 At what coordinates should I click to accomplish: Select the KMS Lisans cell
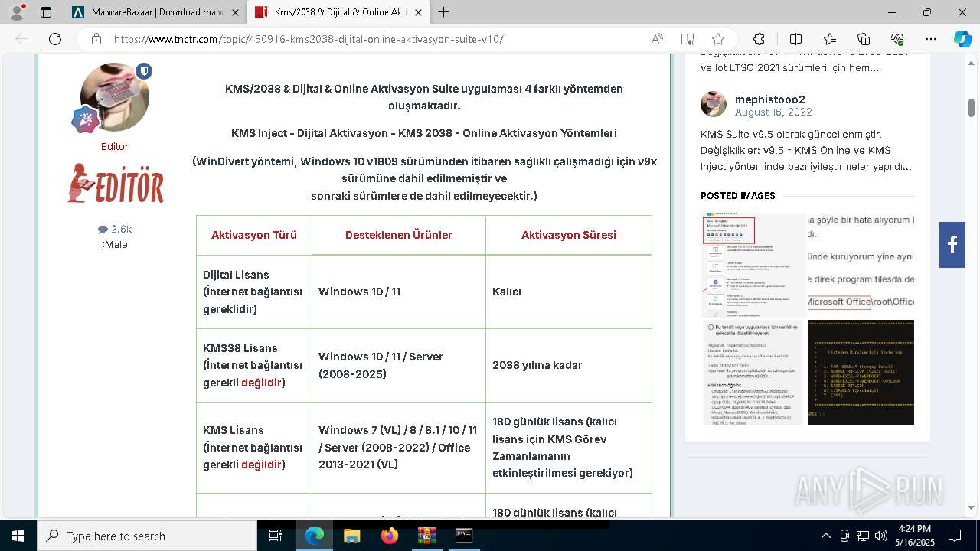pos(254,448)
